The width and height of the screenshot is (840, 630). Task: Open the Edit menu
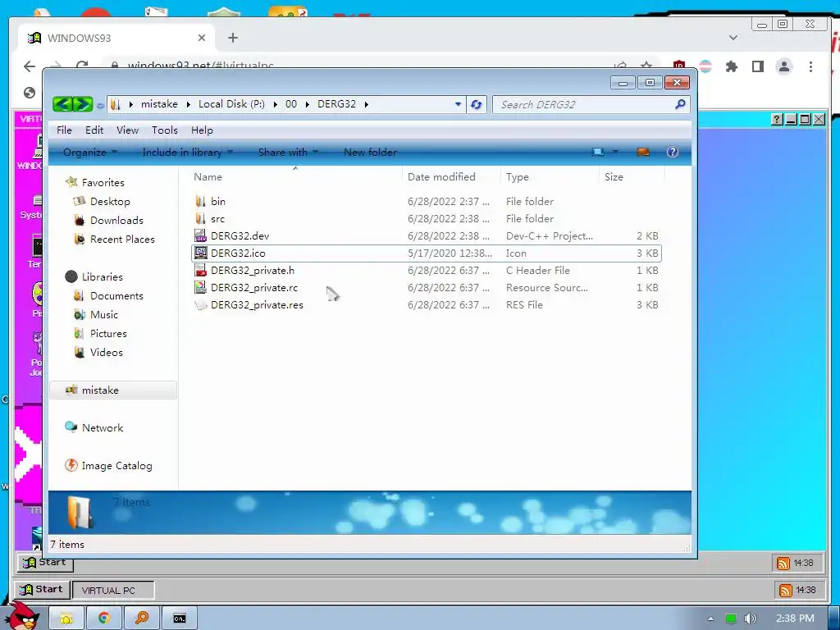click(x=94, y=130)
